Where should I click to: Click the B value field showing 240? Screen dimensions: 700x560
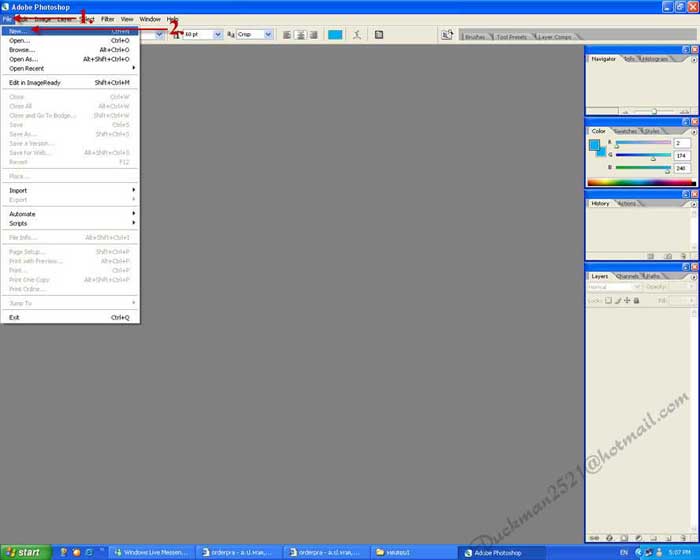tap(682, 168)
